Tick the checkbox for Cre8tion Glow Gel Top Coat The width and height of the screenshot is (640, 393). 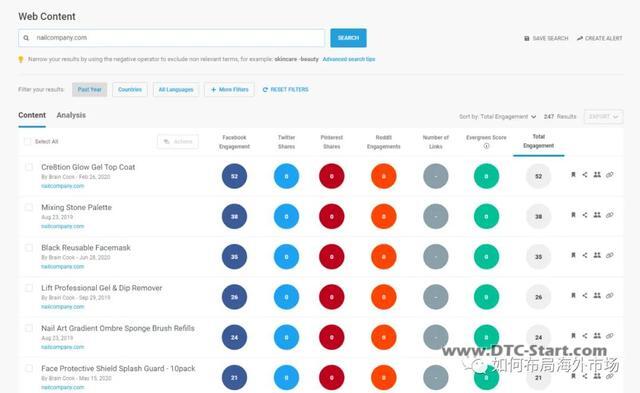click(x=29, y=167)
